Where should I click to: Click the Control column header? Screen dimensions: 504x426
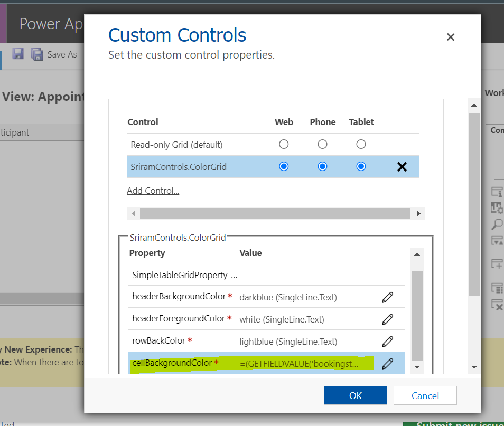[x=143, y=122]
